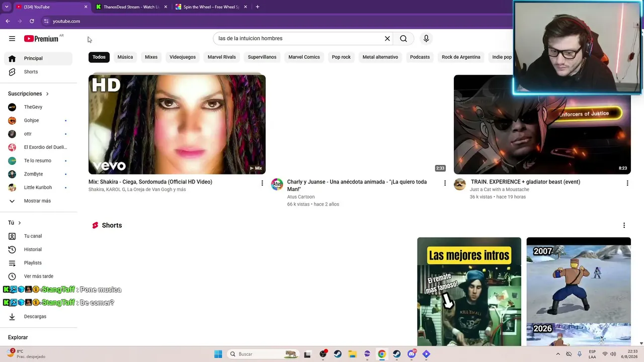Open options for Charly y Juanse video

tap(444, 184)
